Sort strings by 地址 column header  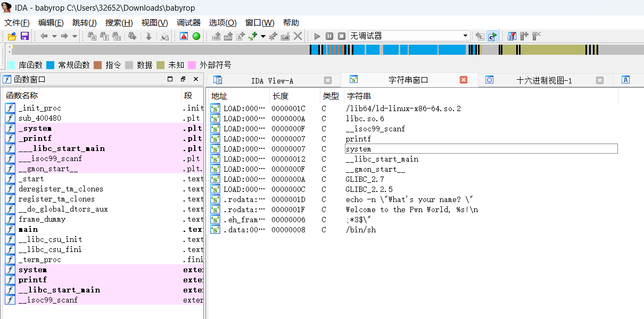(238, 96)
